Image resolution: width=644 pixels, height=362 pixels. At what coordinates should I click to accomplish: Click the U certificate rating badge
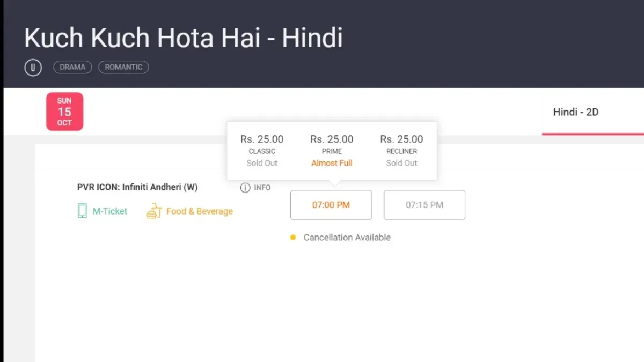pyautogui.click(x=33, y=68)
